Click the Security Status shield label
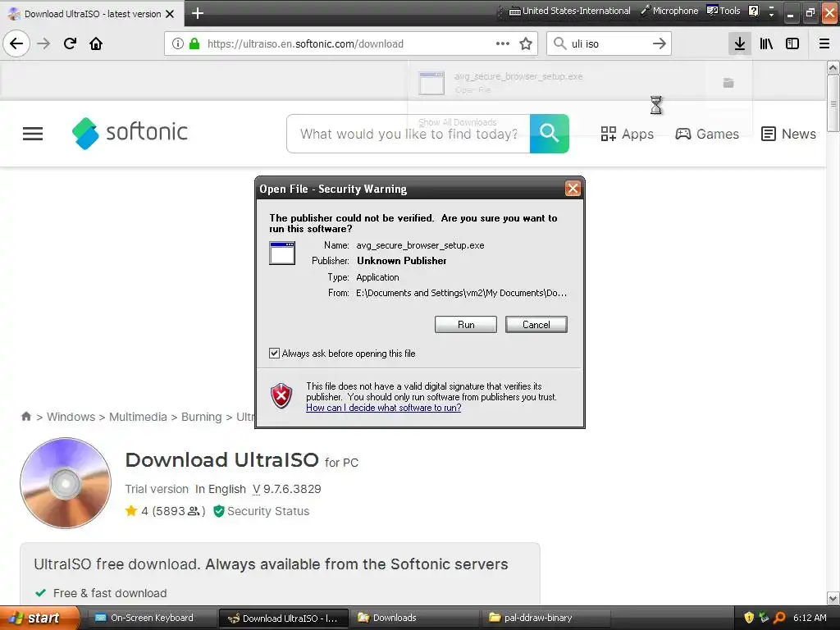The image size is (840, 630). [x=262, y=511]
